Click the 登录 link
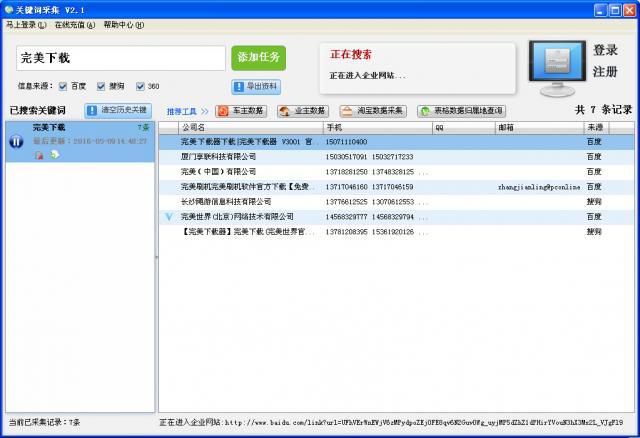This screenshot has height=438, width=640. (x=605, y=50)
